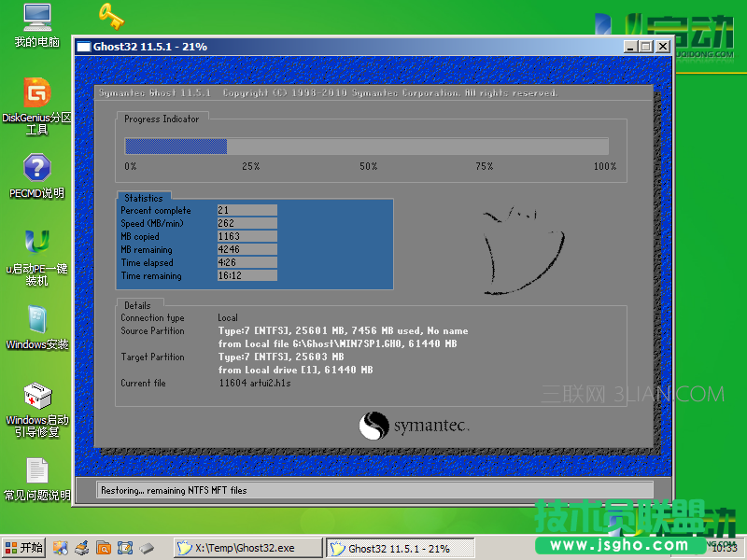Click the fourth quick launch icon in taskbar
The image size is (747, 560).
pos(125,548)
